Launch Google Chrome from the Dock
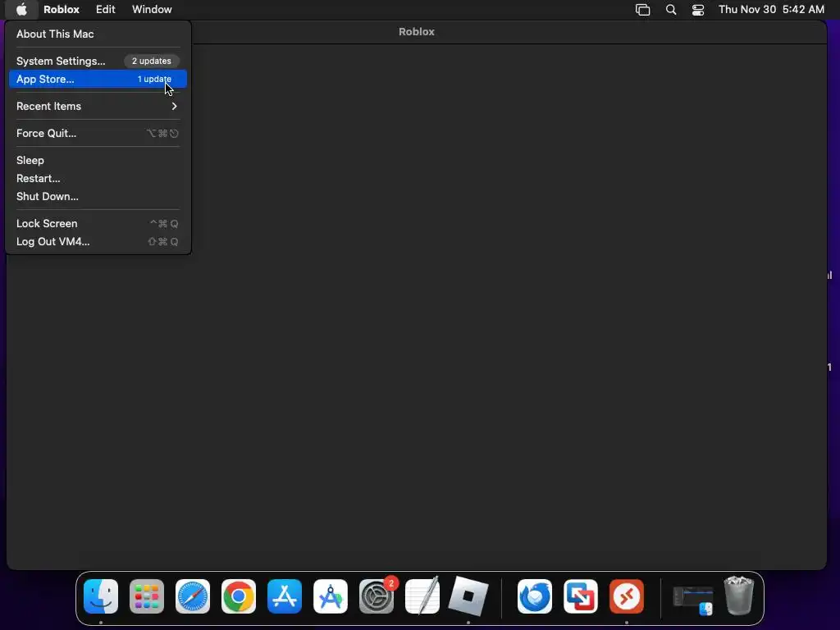This screenshot has height=630, width=840. (239, 596)
